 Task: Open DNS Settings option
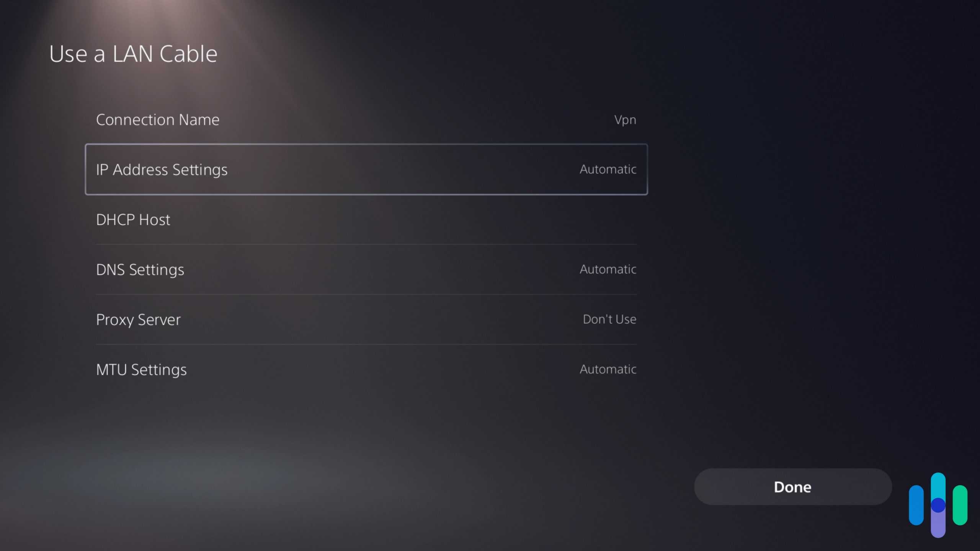[366, 269]
